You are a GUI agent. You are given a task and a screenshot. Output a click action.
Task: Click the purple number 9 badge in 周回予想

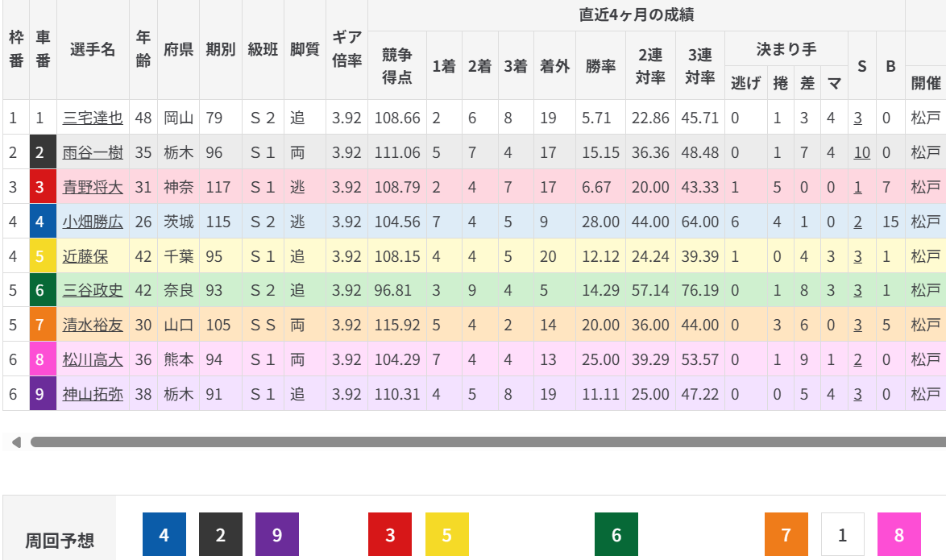277,535
